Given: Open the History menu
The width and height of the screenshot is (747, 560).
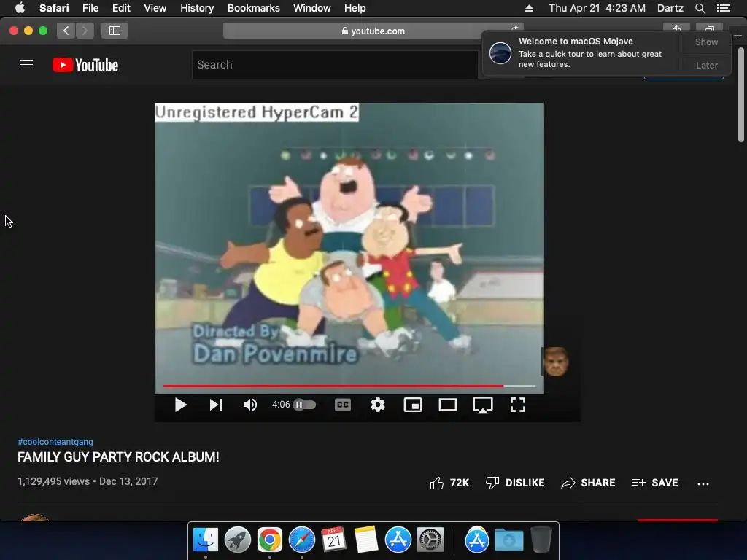Looking at the screenshot, I should tap(197, 8).
